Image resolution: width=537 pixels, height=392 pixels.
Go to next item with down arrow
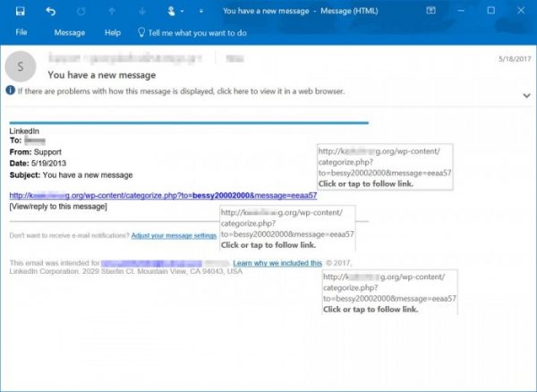pos(142,12)
